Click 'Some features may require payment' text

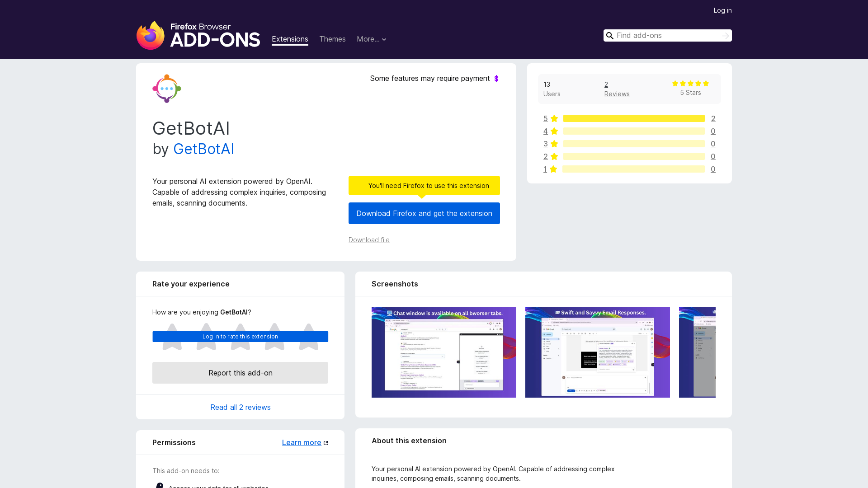[x=430, y=79]
